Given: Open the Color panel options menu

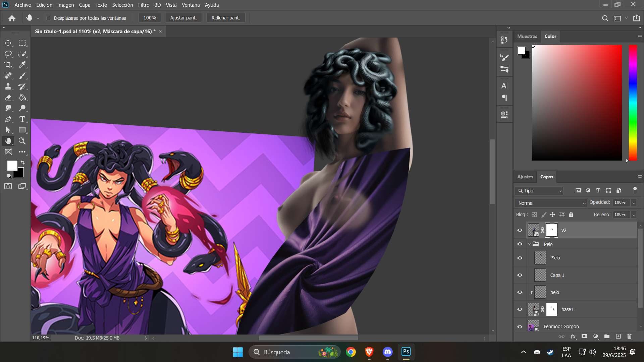Looking at the screenshot, I should point(640,36).
